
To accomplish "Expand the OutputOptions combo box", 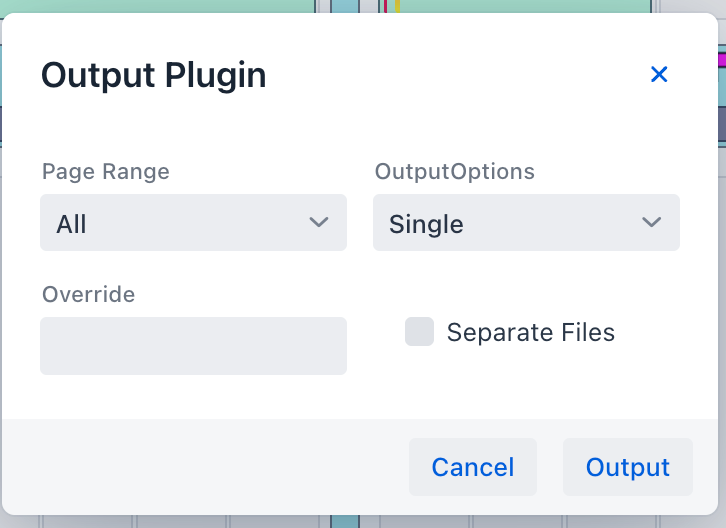I will click(x=526, y=223).
